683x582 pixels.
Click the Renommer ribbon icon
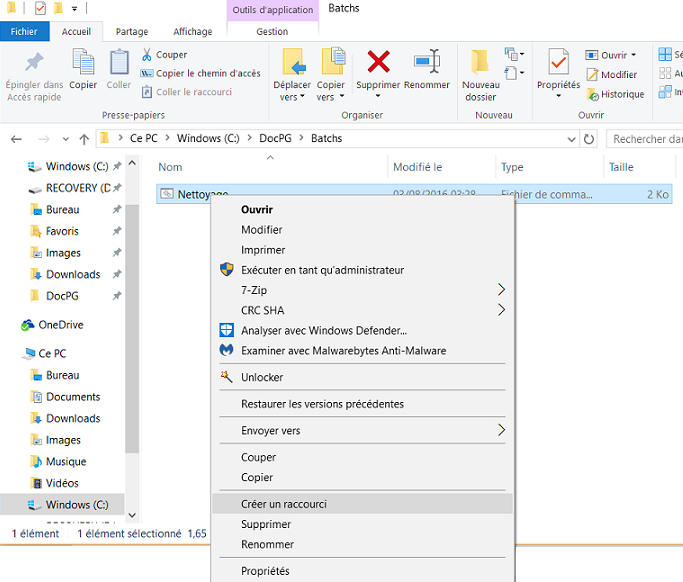(427, 61)
